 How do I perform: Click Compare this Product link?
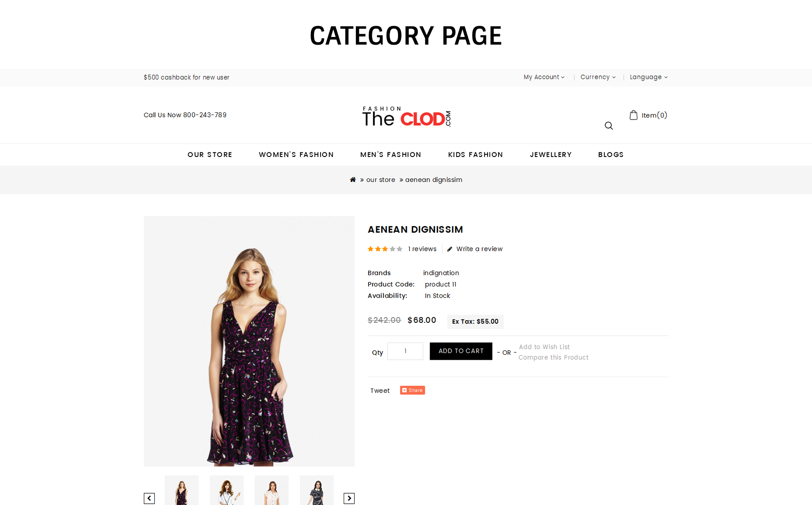(x=553, y=357)
